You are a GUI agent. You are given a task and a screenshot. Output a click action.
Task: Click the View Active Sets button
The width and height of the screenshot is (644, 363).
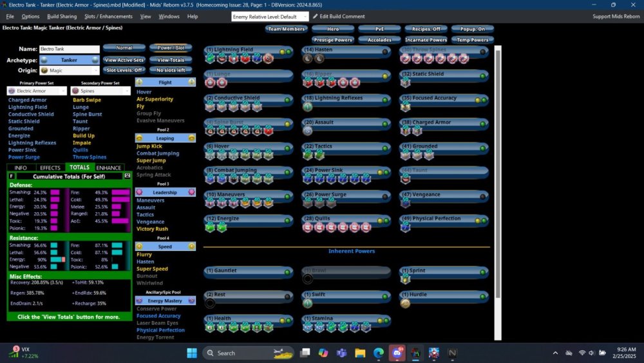(123, 59)
